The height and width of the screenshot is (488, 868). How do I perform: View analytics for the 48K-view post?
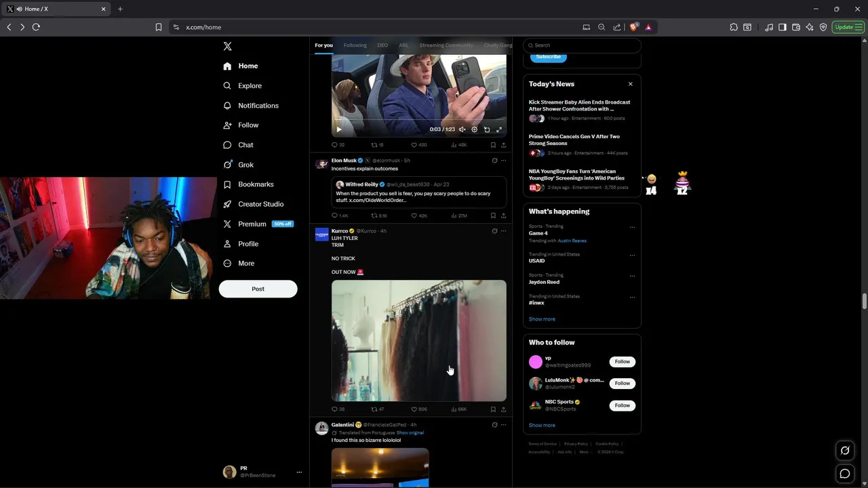click(459, 145)
